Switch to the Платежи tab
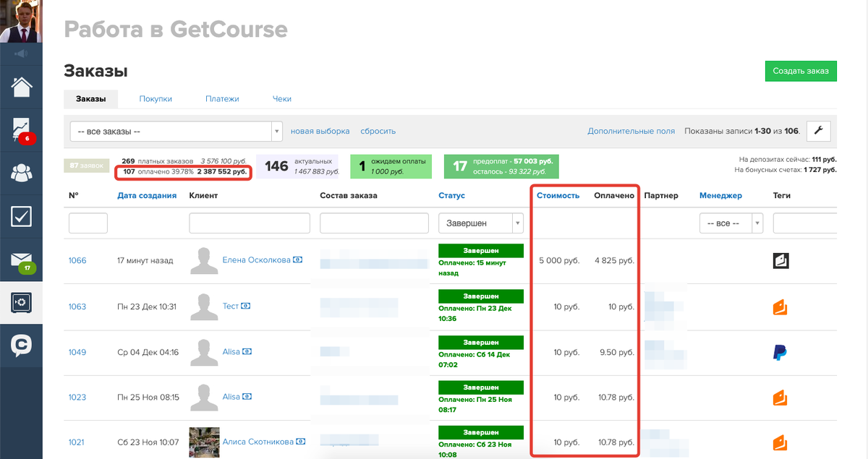 coord(222,98)
